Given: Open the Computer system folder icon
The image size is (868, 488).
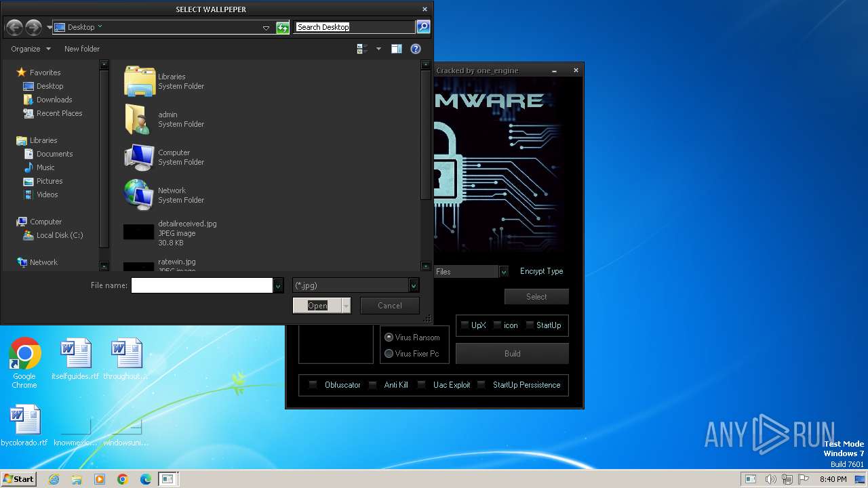Looking at the screenshot, I should click(140, 157).
